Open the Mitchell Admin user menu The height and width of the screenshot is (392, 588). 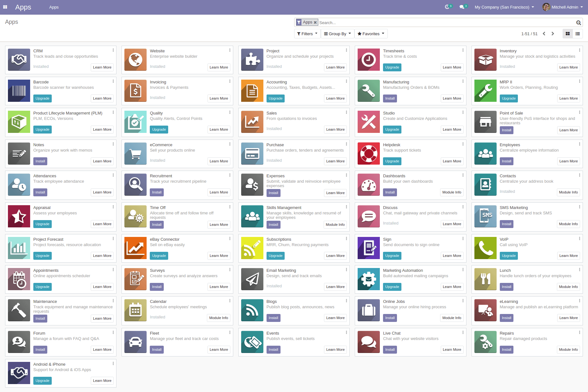coord(563,7)
